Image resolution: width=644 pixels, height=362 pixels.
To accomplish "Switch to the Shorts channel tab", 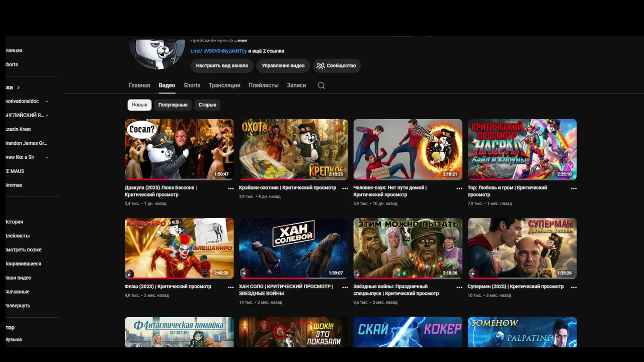I will [192, 85].
